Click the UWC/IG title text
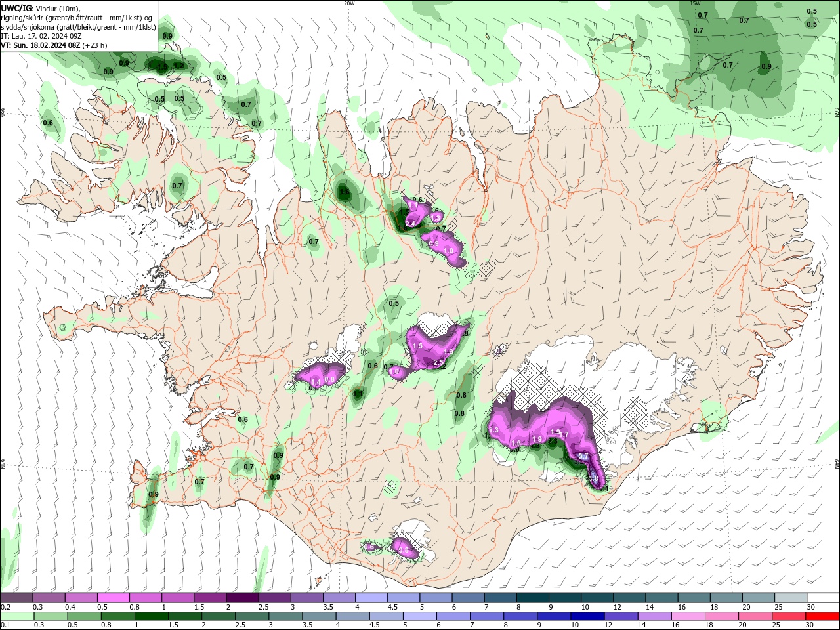This screenshot has height=630, width=840. coord(16,8)
